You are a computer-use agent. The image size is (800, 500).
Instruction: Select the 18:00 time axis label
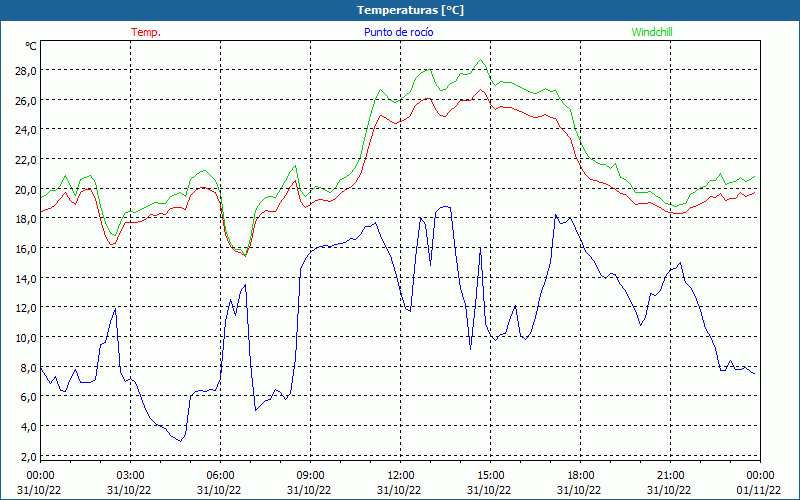pyautogui.click(x=580, y=475)
